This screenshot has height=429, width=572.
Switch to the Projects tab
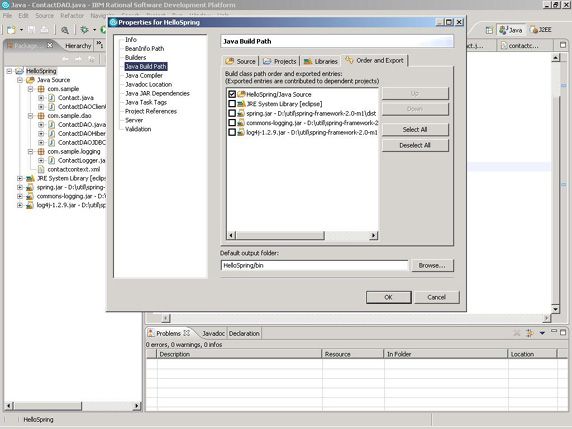[x=280, y=61]
